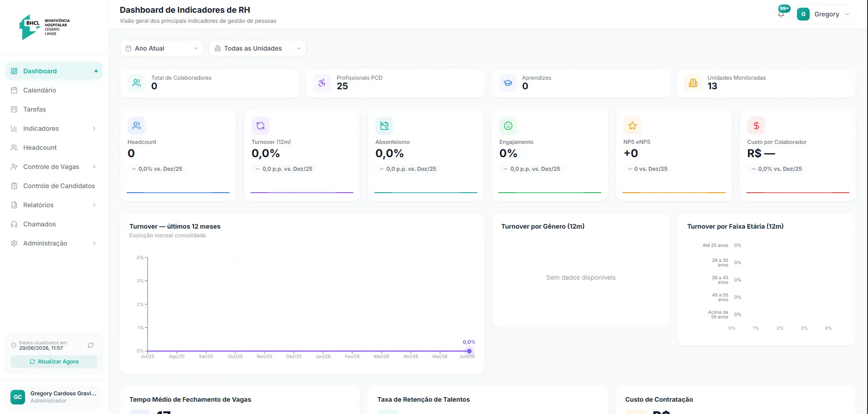This screenshot has height=414, width=868.
Task: Click the NPS eNPS star icon
Action: pos(633,126)
